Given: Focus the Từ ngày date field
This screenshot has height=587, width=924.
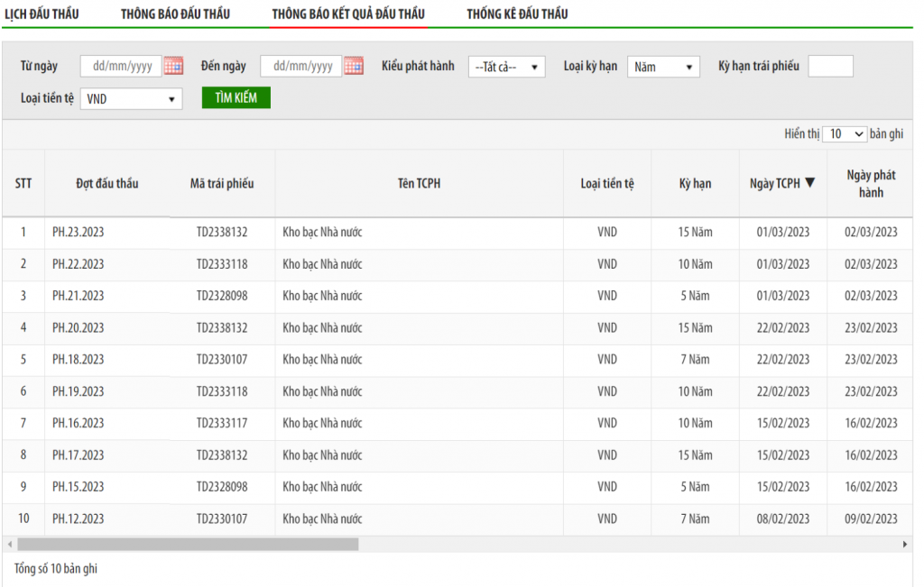Looking at the screenshot, I should (121, 66).
